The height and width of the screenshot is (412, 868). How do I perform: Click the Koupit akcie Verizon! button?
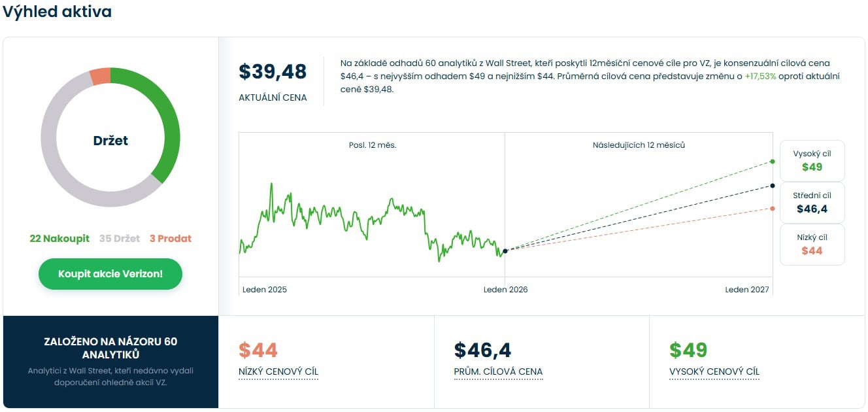pyautogui.click(x=110, y=273)
